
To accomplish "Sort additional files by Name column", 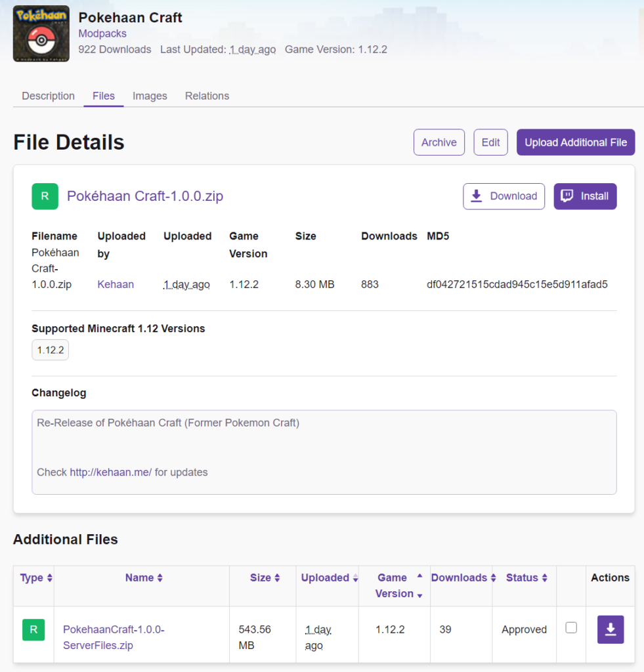I will (144, 577).
